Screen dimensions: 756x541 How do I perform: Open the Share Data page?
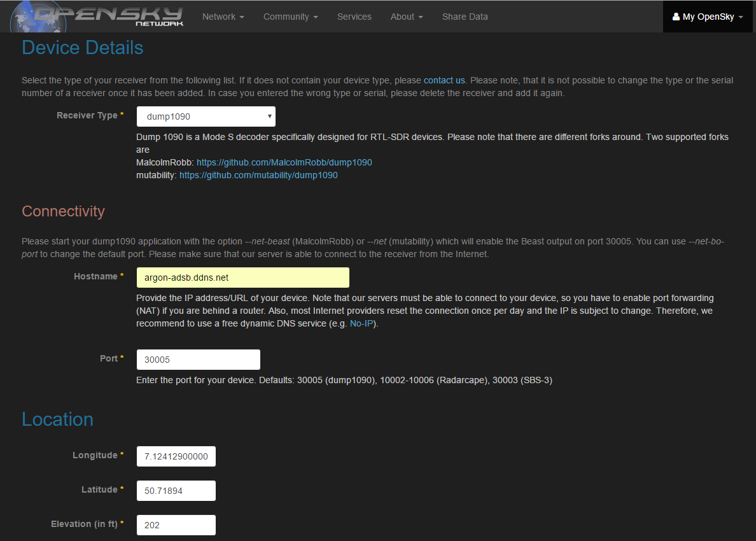pyautogui.click(x=465, y=17)
